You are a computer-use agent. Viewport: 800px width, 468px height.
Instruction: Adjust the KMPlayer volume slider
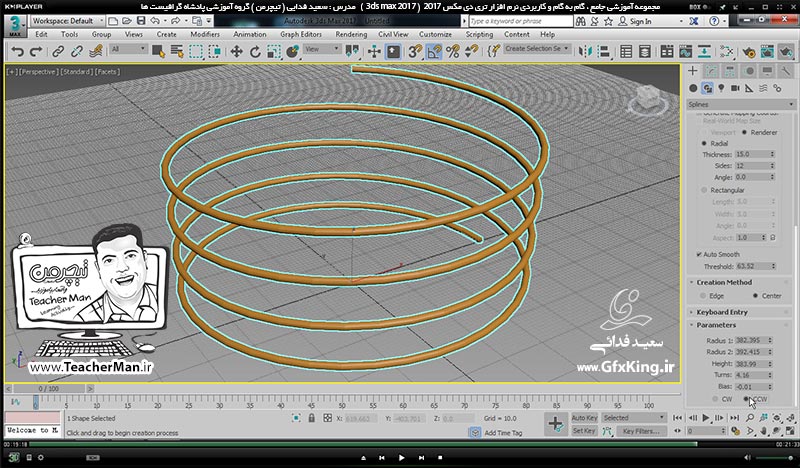tap(774, 458)
